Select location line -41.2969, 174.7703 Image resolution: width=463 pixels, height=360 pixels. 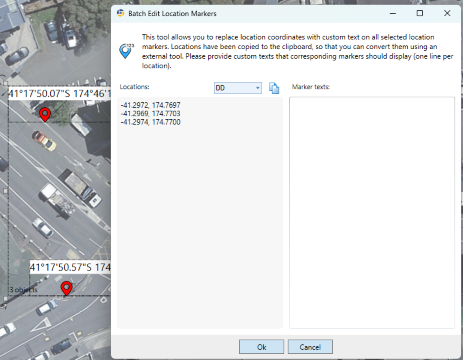coord(150,114)
